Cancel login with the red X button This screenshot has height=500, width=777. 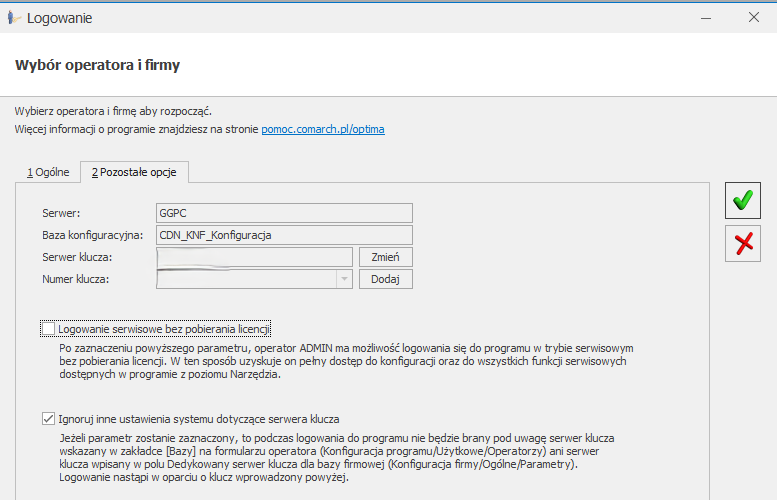[742, 243]
